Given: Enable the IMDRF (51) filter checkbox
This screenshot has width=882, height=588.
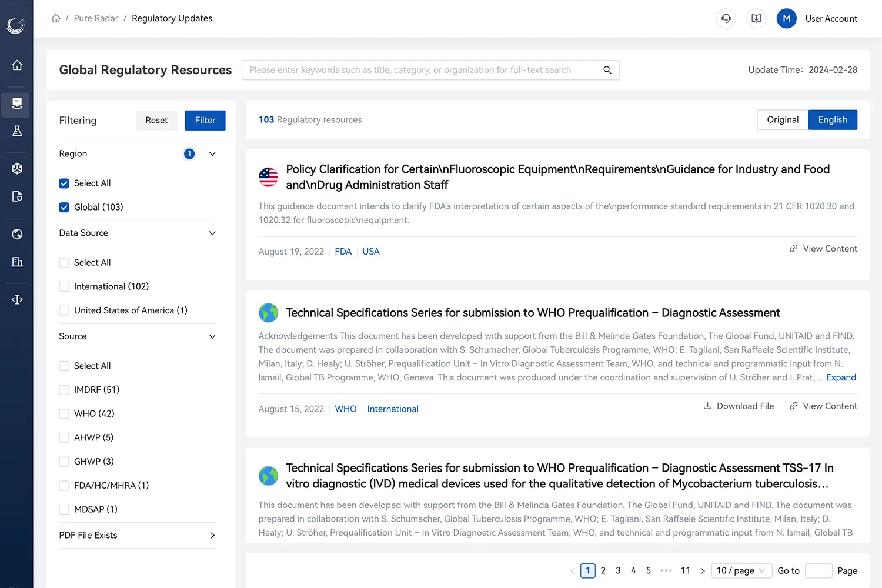Looking at the screenshot, I should click(64, 389).
